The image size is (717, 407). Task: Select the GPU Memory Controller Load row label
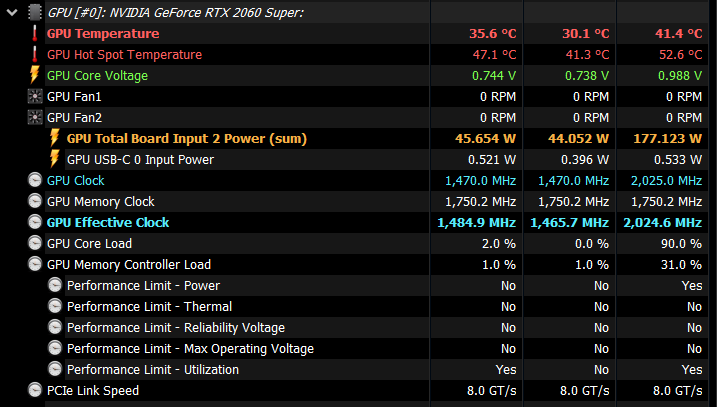point(129,265)
